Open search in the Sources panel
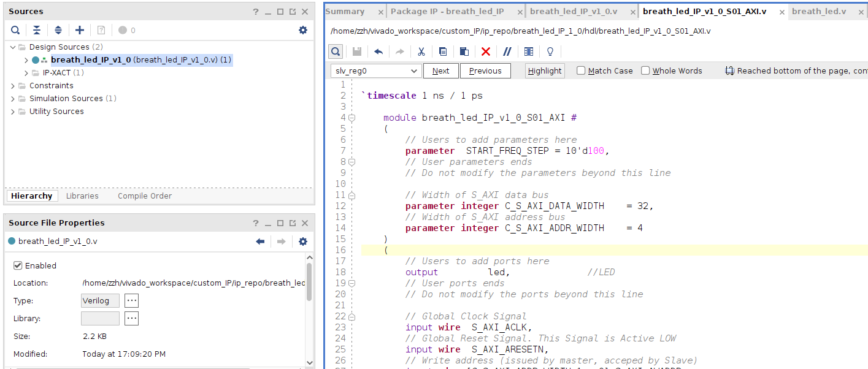Screen dimensions: 868x369 [15, 30]
